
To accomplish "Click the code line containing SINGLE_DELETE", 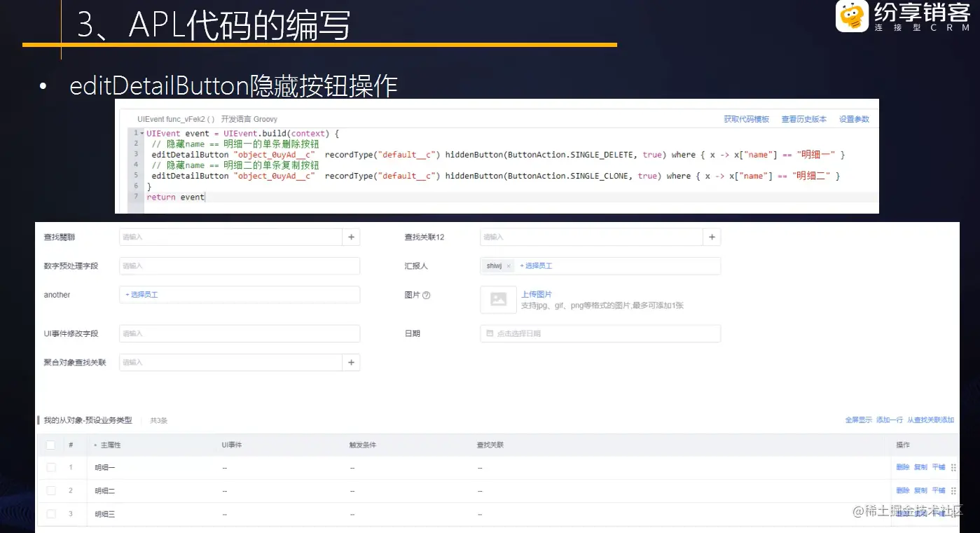I will tap(498, 155).
